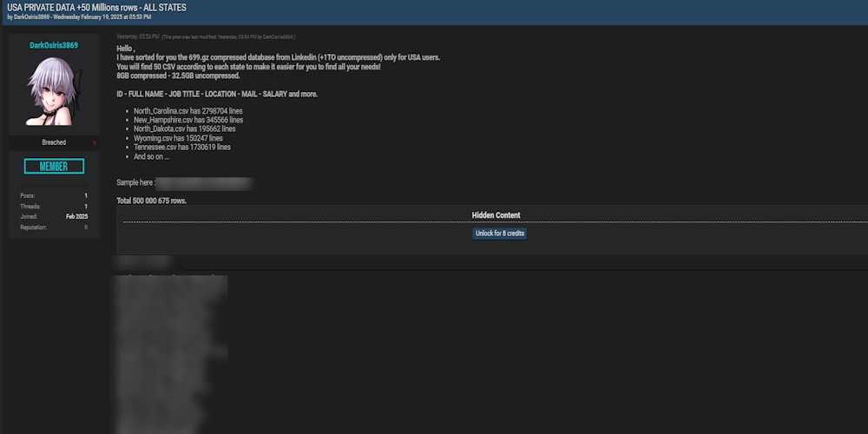Click the Hidden Content heading
868x434 pixels.
pos(496,215)
